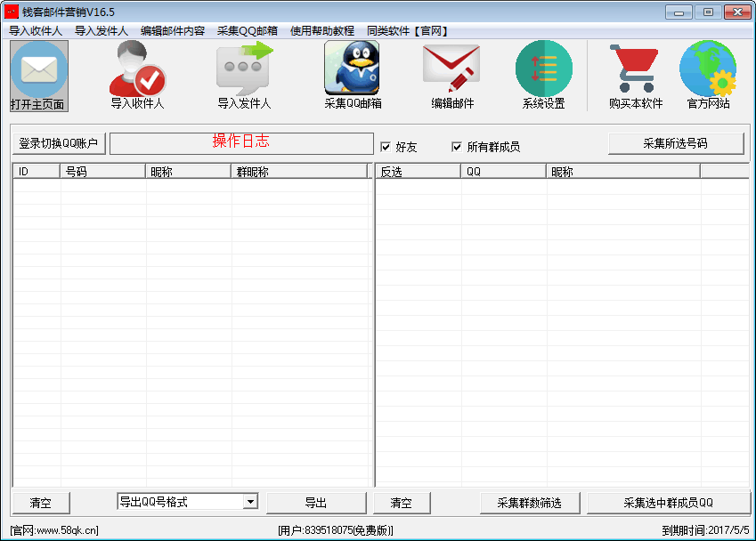
Task: Open the 同类软件【官网】 menu
Action: 408,31
